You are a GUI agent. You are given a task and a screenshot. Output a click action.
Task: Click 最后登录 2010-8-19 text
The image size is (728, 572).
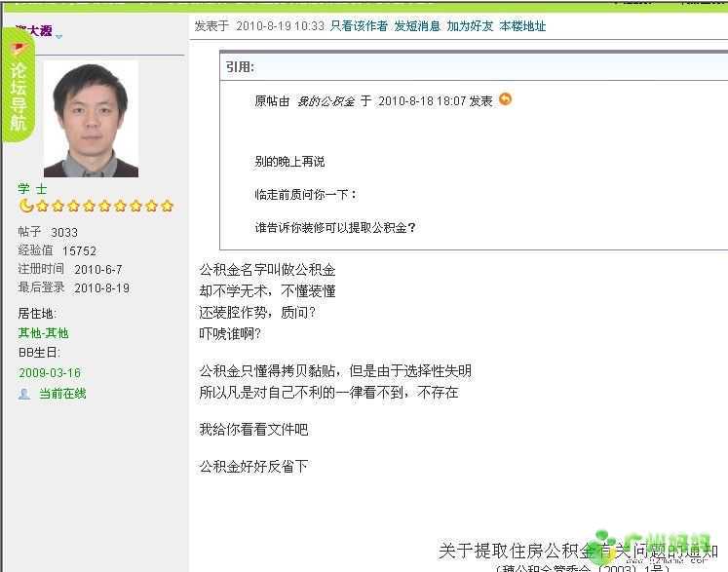point(74,287)
